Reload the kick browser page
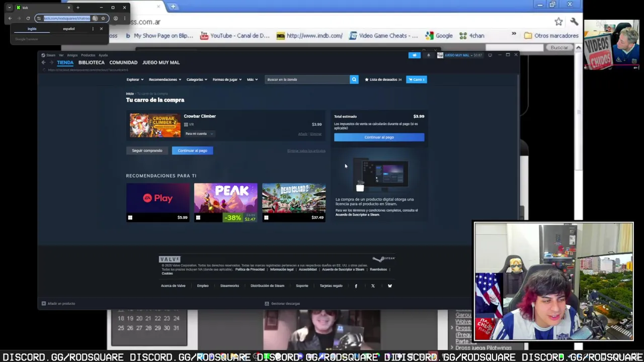 pyautogui.click(x=28, y=18)
